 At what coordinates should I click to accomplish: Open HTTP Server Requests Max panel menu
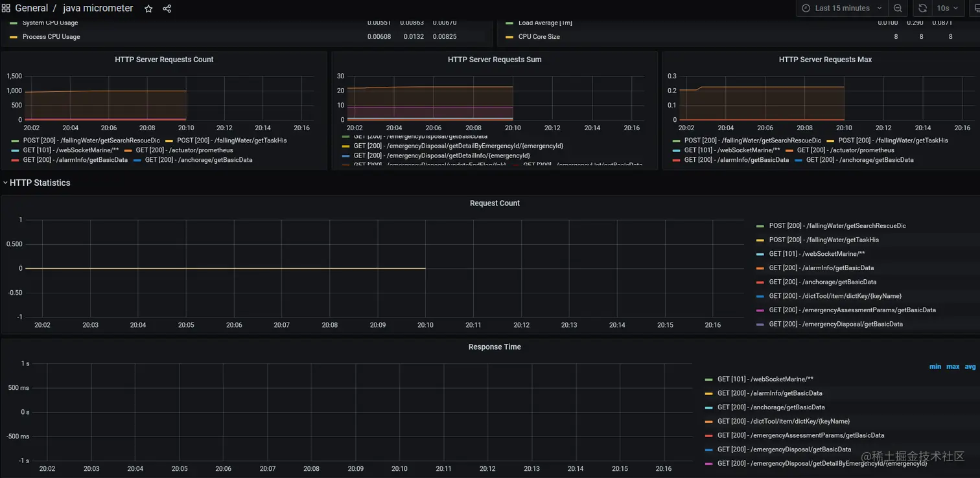(x=825, y=60)
